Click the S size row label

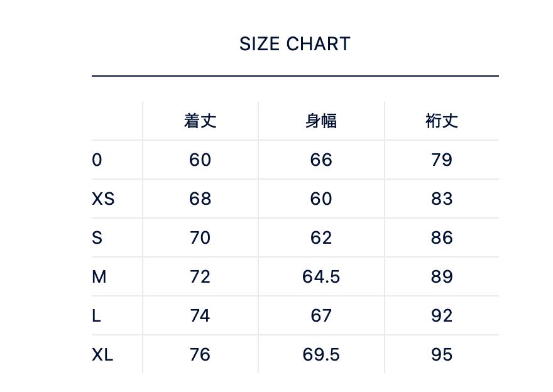tap(97, 237)
